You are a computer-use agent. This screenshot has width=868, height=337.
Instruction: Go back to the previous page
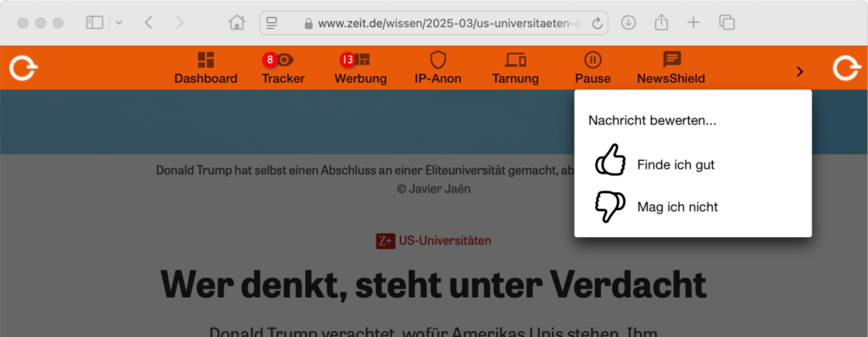[147, 23]
